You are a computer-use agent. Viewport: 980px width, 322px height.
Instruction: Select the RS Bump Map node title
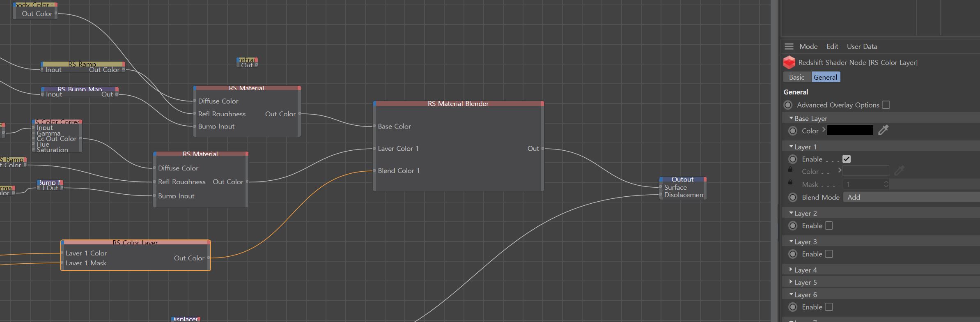coord(80,89)
